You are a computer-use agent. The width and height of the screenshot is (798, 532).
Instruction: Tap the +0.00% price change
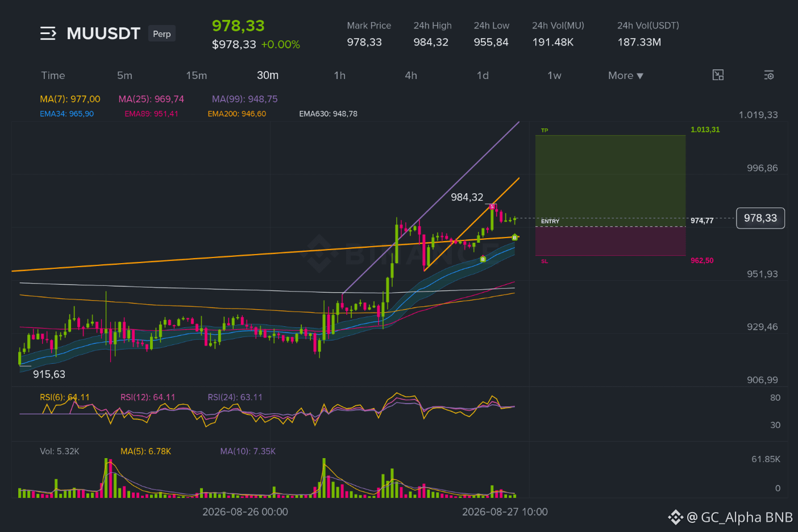pos(281,44)
